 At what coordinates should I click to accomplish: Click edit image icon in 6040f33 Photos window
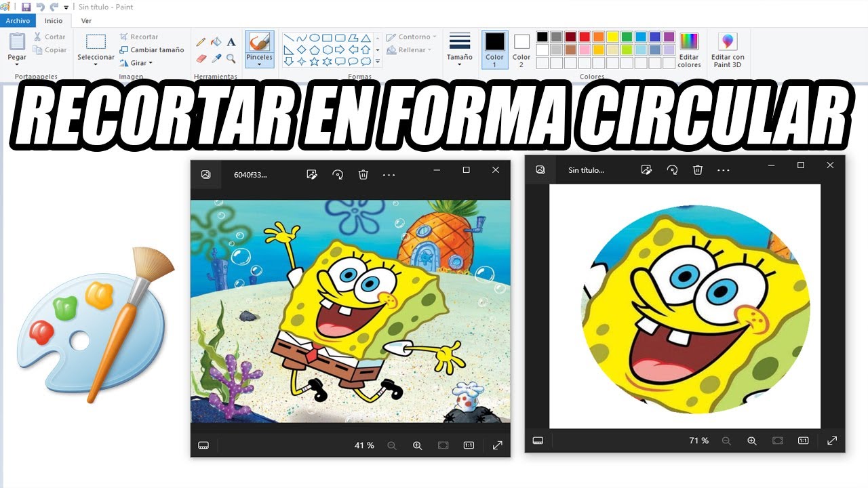312,174
